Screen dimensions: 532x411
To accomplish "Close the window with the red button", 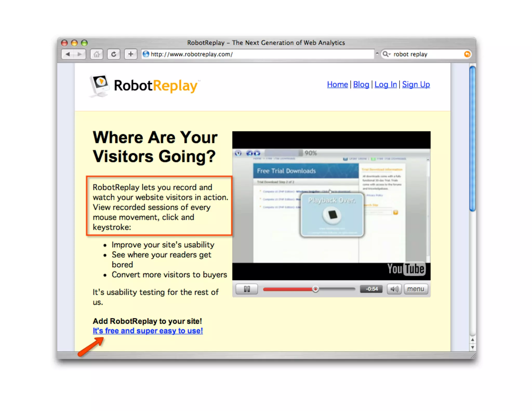I will (64, 43).
